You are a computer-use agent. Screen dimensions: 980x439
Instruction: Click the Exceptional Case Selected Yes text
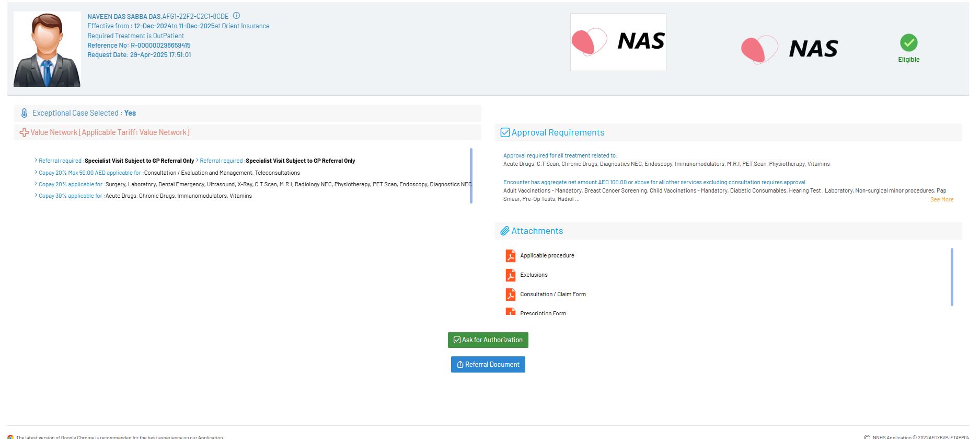point(84,113)
